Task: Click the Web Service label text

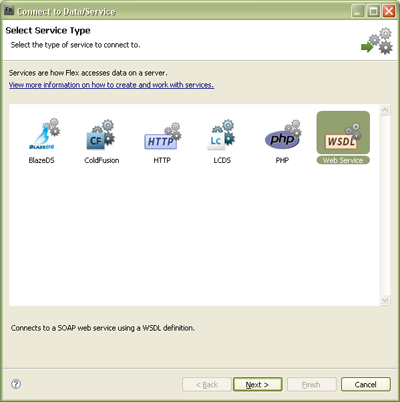Action: (x=343, y=160)
